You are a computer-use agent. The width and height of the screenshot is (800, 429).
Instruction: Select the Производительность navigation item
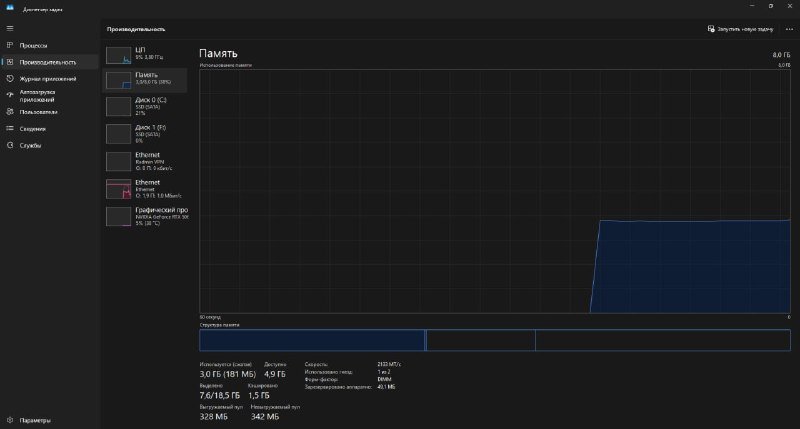(x=49, y=62)
